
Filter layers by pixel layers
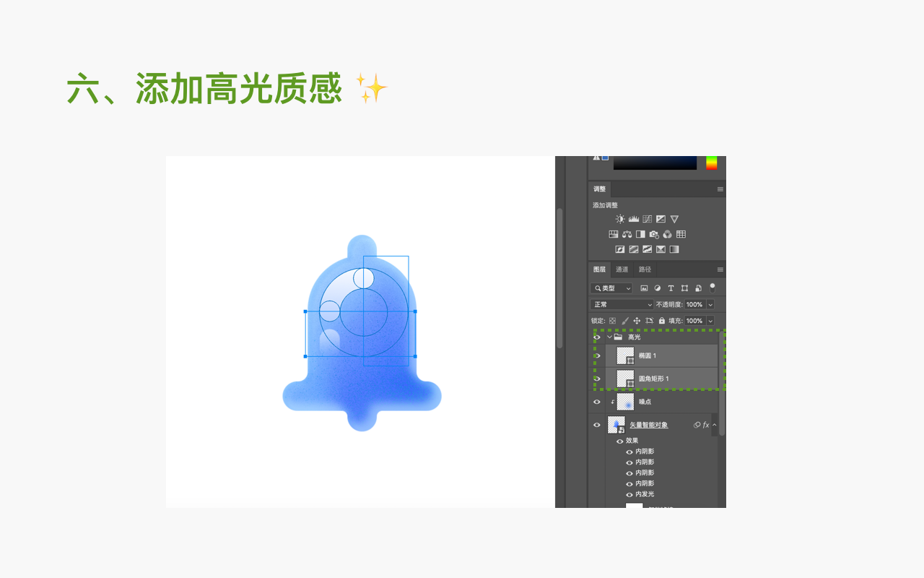click(x=644, y=288)
